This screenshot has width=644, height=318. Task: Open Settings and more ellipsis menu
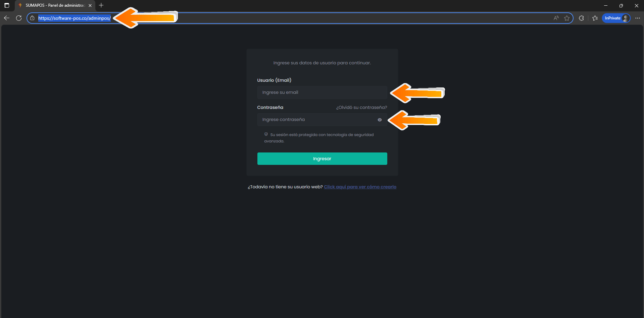[638, 18]
